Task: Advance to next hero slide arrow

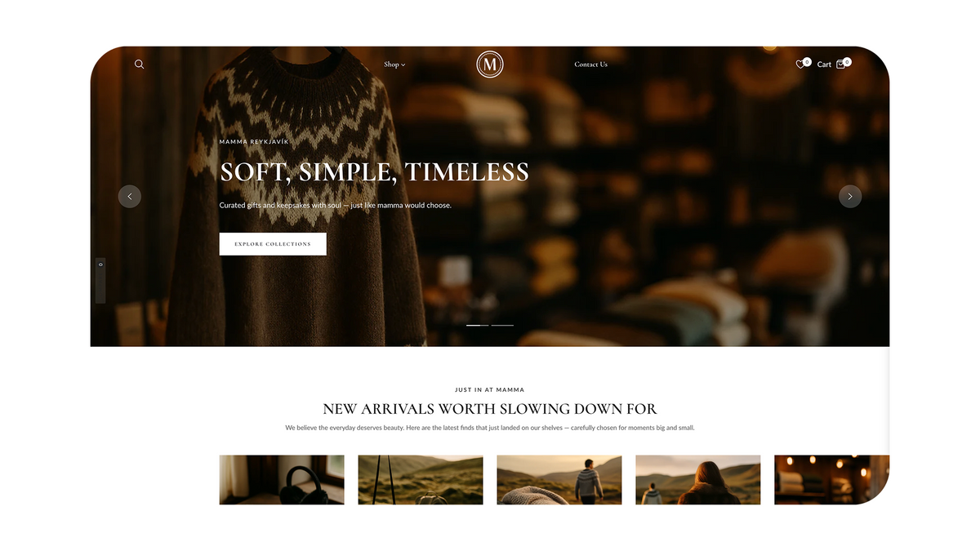Action: [x=850, y=196]
